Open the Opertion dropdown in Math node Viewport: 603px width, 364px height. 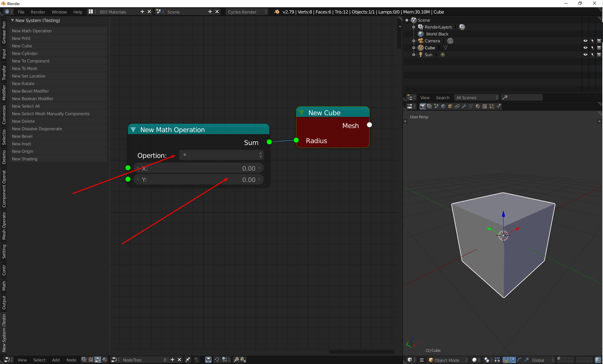(221, 155)
